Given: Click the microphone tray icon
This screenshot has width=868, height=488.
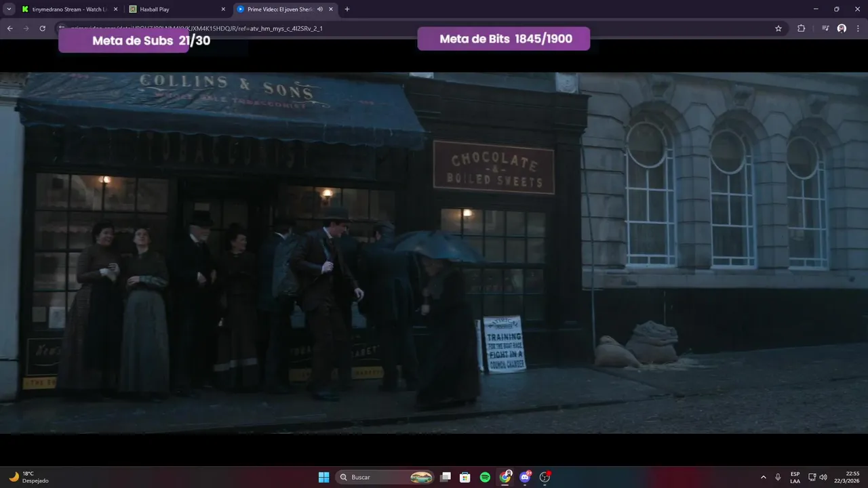Looking at the screenshot, I should pyautogui.click(x=778, y=477).
